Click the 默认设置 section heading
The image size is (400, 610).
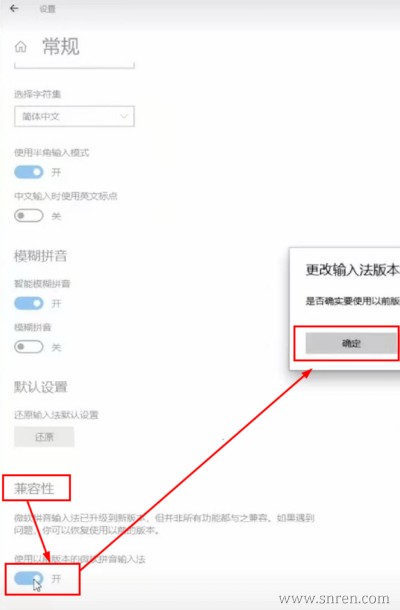[x=41, y=387]
